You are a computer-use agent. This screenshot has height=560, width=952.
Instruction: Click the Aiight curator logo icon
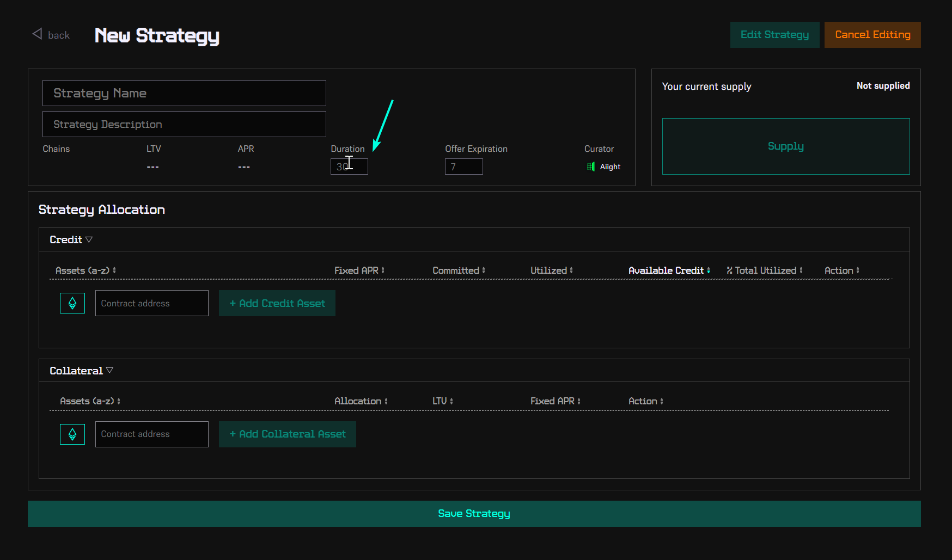pyautogui.click(x=591, y=167)
